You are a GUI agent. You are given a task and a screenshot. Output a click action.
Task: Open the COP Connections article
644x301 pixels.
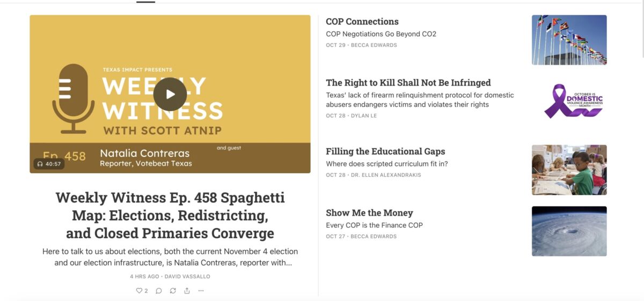tap(362, 21)
